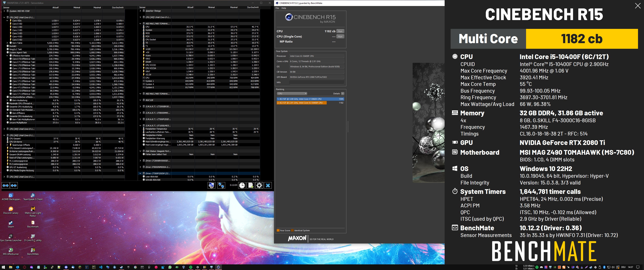
Task: Expand the System: MSI MS-7C80 sensor group
Action: [4, 11]
